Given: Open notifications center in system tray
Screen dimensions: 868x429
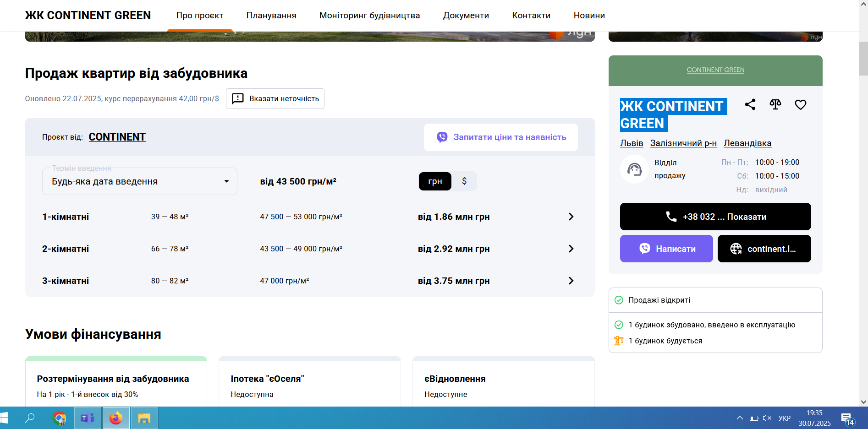Looking at the screenshot, I should 847,418.
